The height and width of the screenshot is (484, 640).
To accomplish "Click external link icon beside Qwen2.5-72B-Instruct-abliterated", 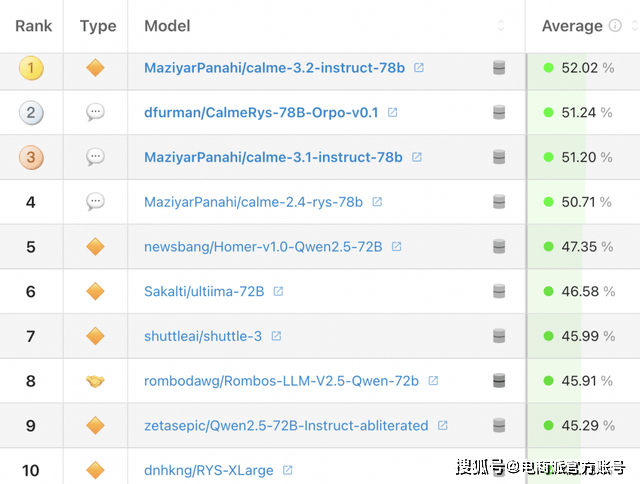I will pyautogui.click(x=442, y=426).
